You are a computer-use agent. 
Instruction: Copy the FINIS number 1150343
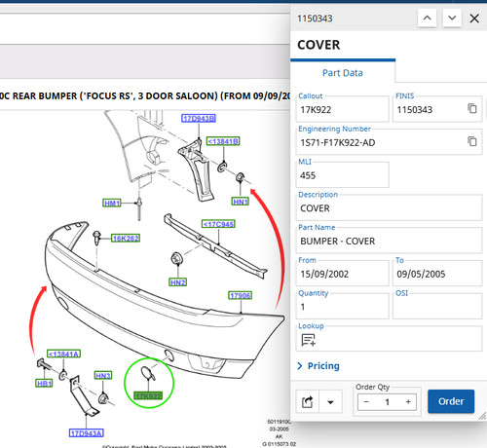coord(472,108)
